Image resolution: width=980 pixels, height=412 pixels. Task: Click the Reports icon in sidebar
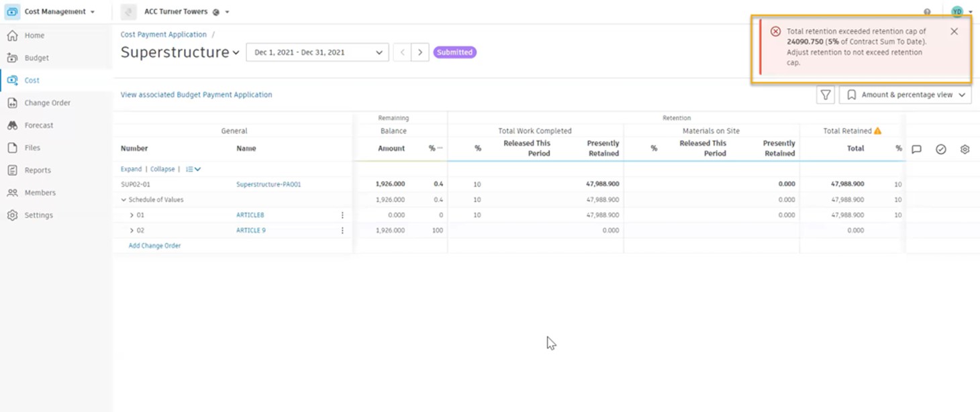click(x=12, y=170)
